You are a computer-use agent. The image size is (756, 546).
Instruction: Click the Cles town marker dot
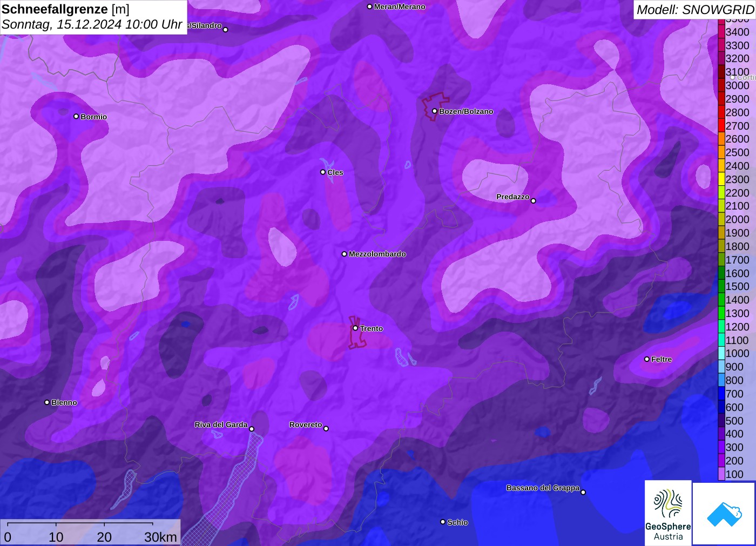(323, 172)
